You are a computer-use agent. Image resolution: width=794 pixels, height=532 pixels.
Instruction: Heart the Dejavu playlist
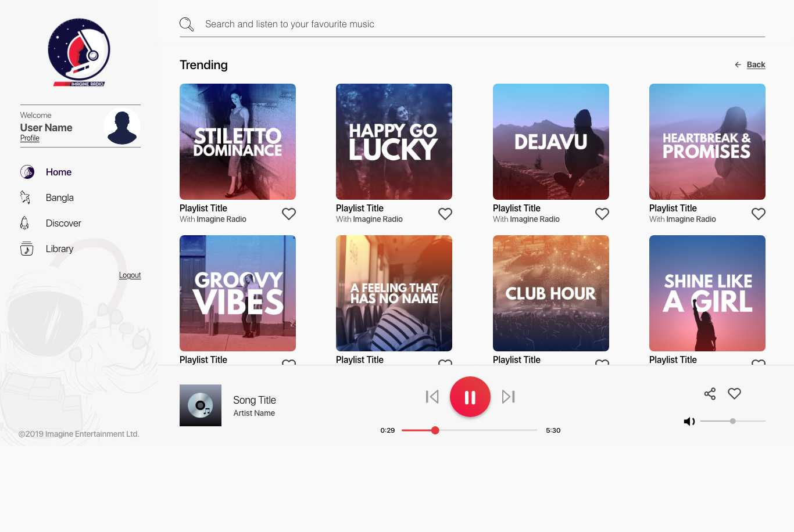pos(602,214)
